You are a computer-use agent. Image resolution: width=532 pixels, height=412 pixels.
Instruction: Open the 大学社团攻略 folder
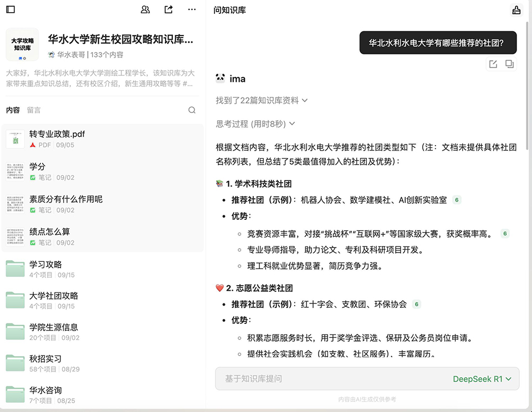(54, 296)
